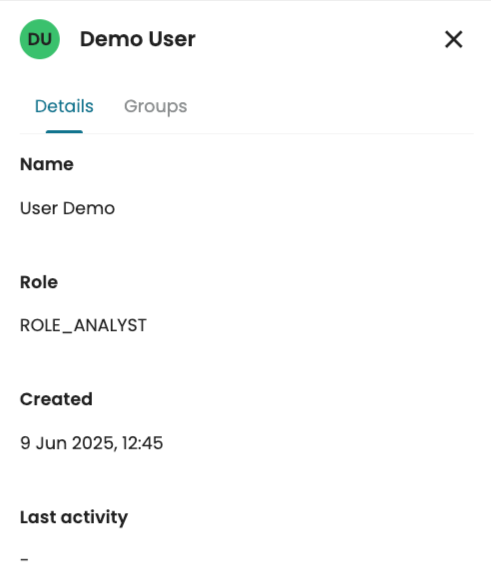Click the word Demo in the Name value
491x587 pixels.
tap(89, 208)
